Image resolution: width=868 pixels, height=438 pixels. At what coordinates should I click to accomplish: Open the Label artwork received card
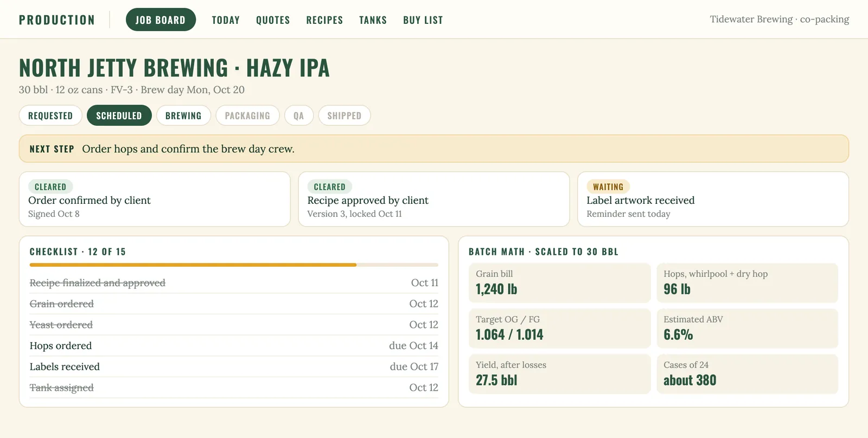pos(713,199)
